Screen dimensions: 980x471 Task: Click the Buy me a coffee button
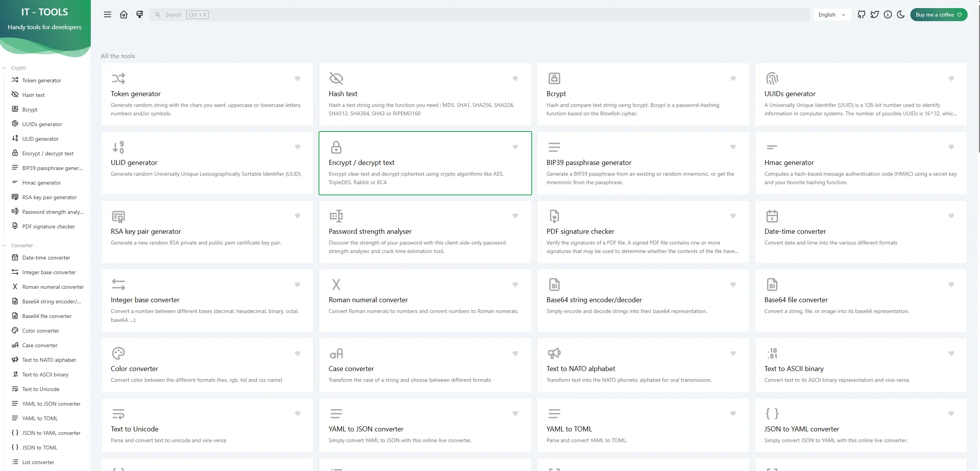938,15
